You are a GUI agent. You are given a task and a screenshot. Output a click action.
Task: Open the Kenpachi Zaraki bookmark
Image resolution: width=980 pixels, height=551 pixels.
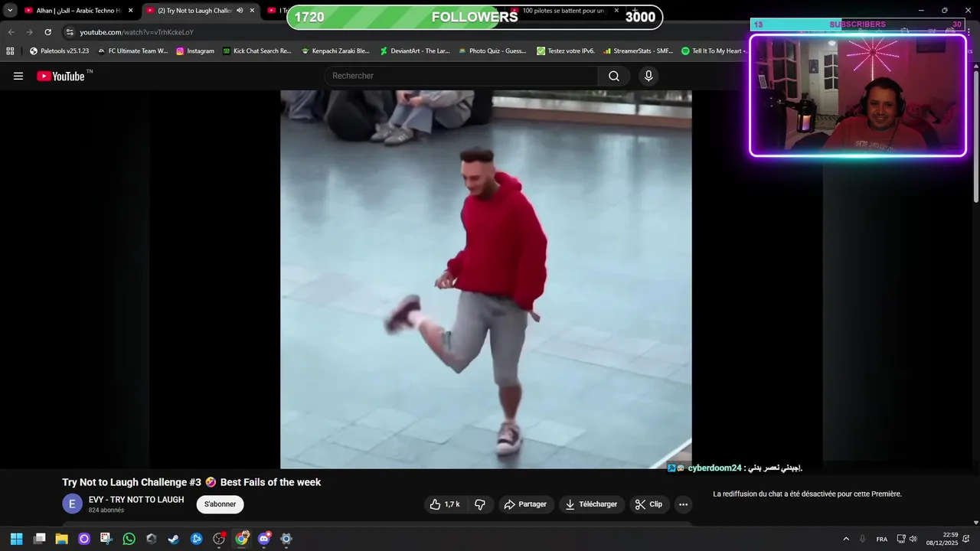coord(335,51)
